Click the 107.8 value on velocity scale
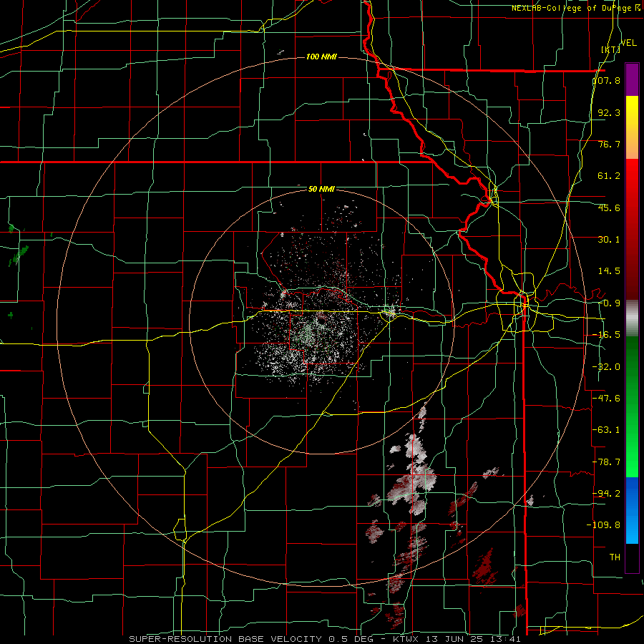644x644 pixels. [x=607, y=80]
